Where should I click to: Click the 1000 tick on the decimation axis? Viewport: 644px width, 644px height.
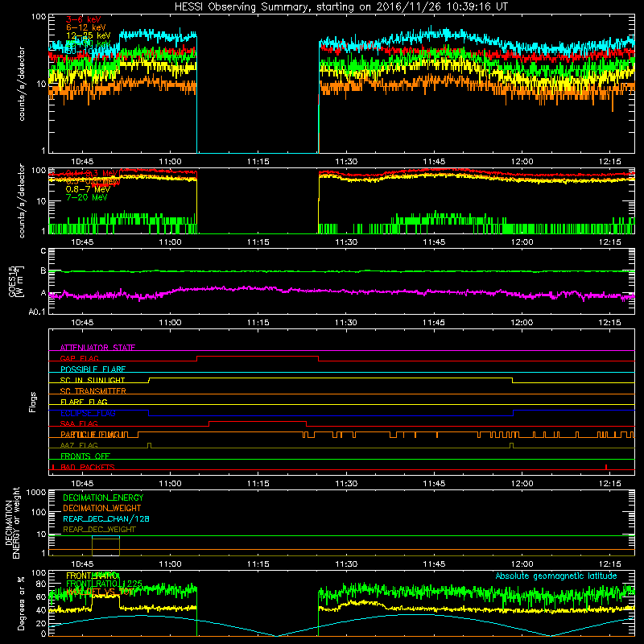tap(36, 493)
